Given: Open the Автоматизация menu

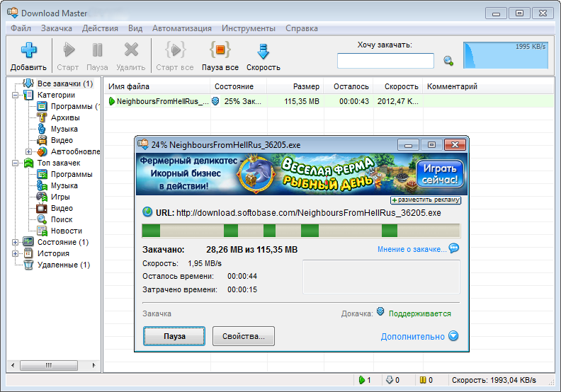Looking at the screenshot, I should click(x=182, y=28).
